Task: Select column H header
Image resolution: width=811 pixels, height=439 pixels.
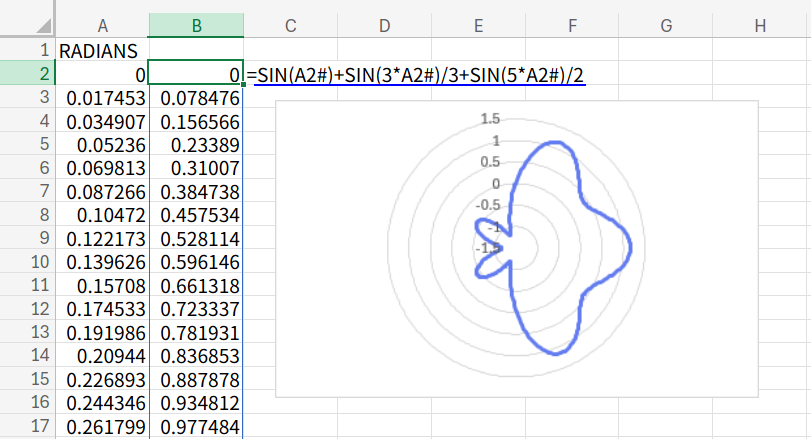Action: click(760, 25)
